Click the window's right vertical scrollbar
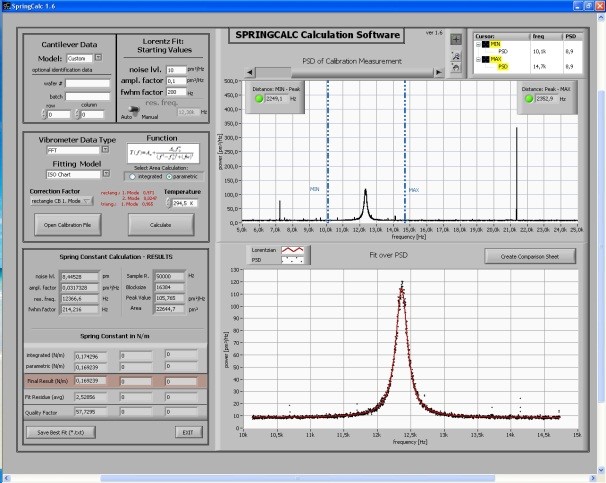Image resolution: width=606 pixels, height=483 pixels. click(602, 247)
